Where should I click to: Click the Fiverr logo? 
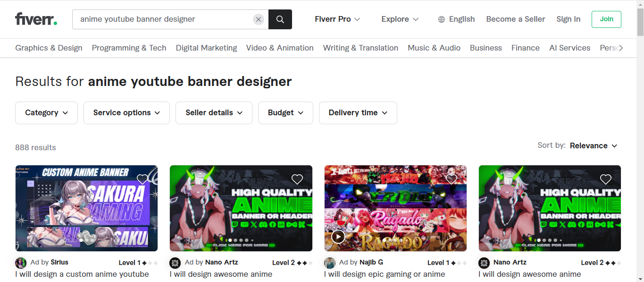(x=36, y=19)
